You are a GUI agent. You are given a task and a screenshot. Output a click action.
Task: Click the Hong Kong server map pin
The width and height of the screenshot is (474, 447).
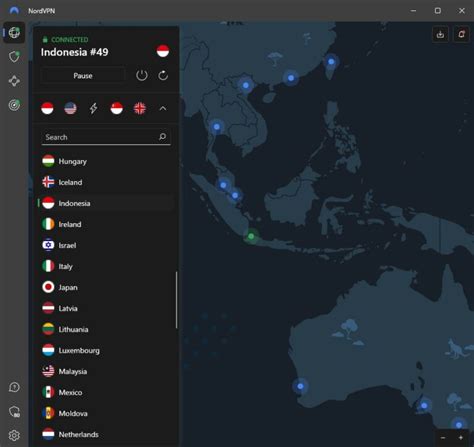pyautogui.click(x=291, y=78)
